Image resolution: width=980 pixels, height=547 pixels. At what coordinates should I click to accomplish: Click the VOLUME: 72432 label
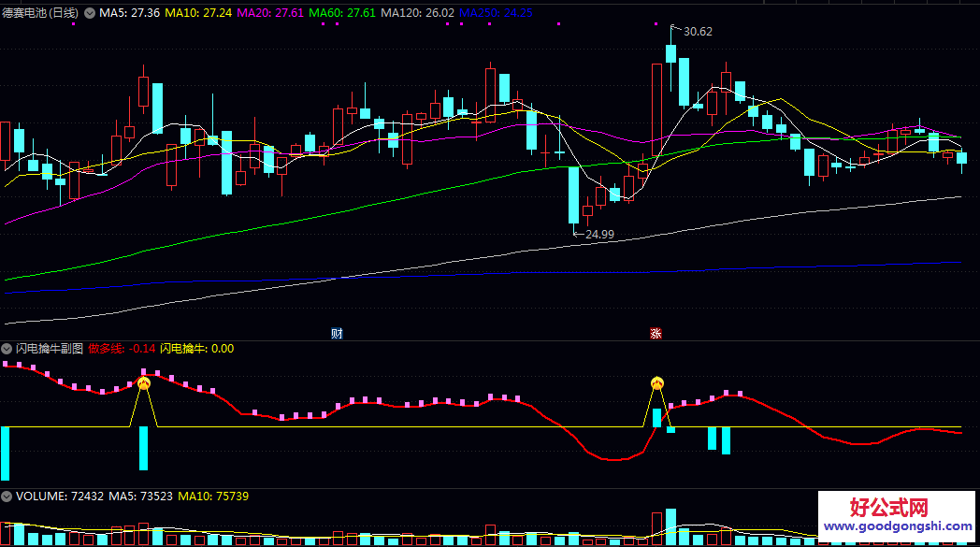(59, 497)
